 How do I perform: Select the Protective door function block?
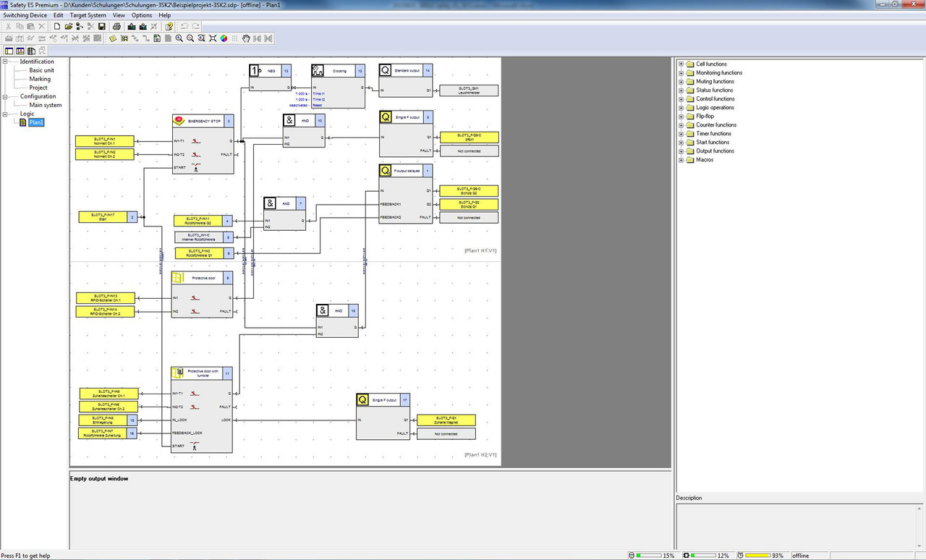[x=202, y=295]
